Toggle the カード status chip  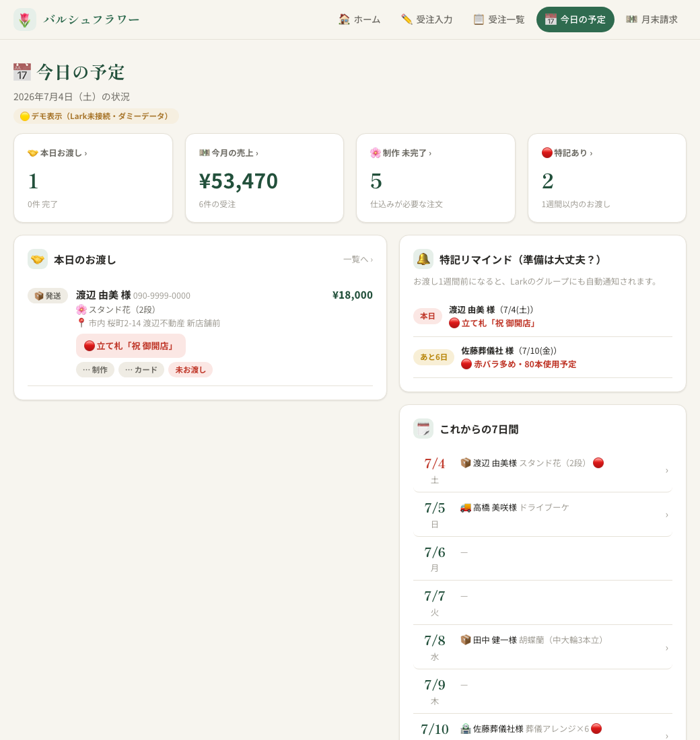point(141,369)
